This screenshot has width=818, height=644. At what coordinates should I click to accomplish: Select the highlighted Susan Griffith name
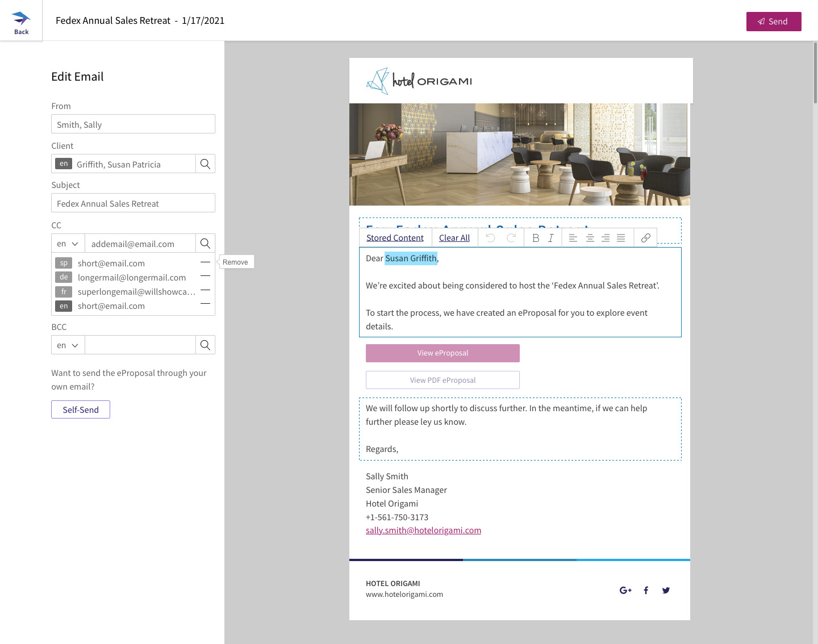click(x=411, y=258)
